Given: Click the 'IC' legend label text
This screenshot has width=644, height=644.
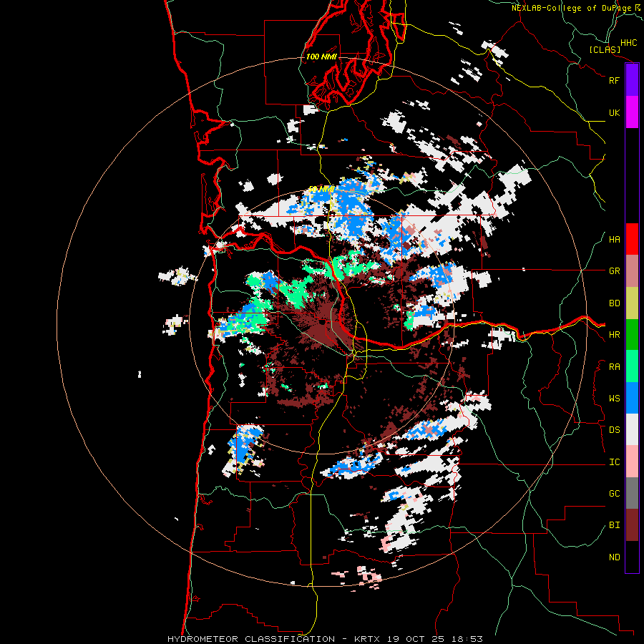Looking at the screenshot, I should (614, 462).
